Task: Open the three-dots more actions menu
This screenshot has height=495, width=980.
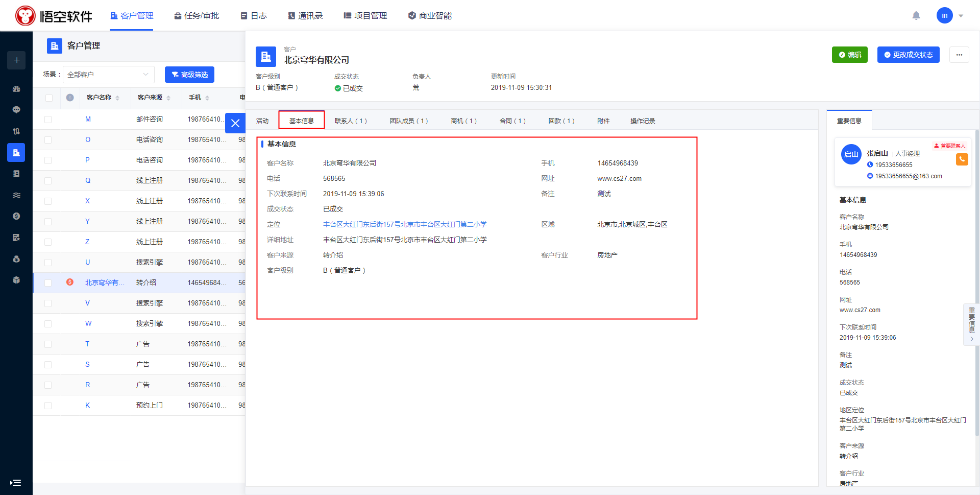Action: [959, 55]
